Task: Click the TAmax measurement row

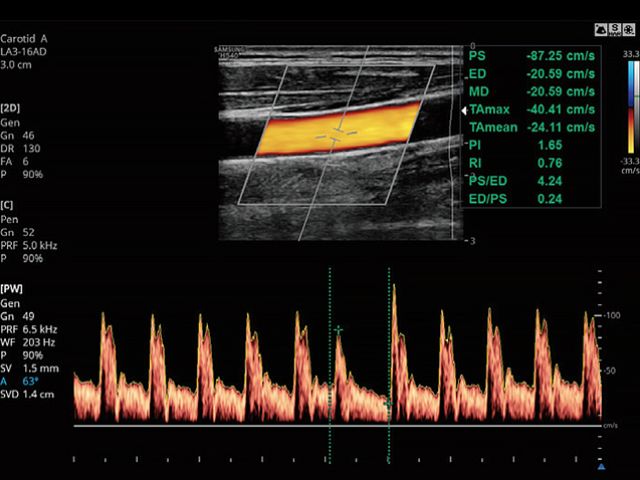Action: 532,110
